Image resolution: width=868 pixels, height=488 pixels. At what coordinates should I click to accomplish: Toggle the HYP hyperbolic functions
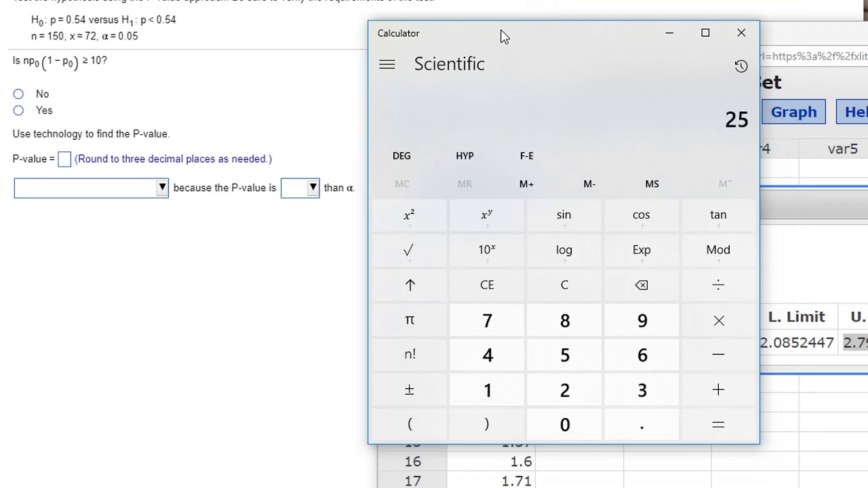point(465,156)
